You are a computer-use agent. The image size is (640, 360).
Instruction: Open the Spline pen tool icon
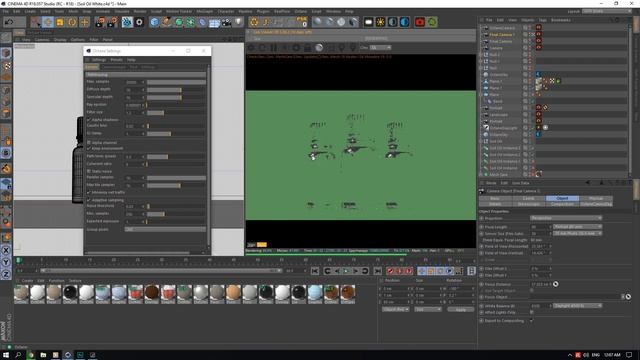(167, 22)
